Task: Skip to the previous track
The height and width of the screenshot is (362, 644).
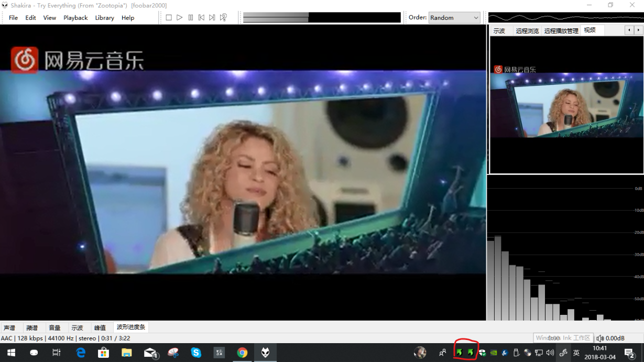Action: 201,17
